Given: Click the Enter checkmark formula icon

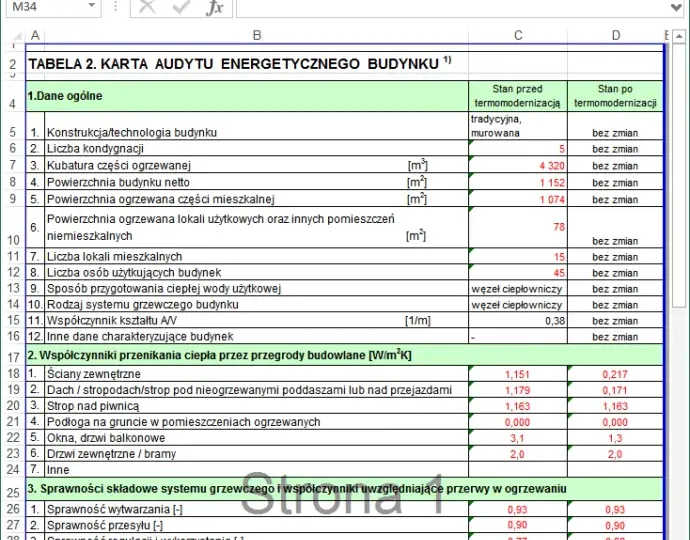Looking at the screenshot, I should click(180, 7).
